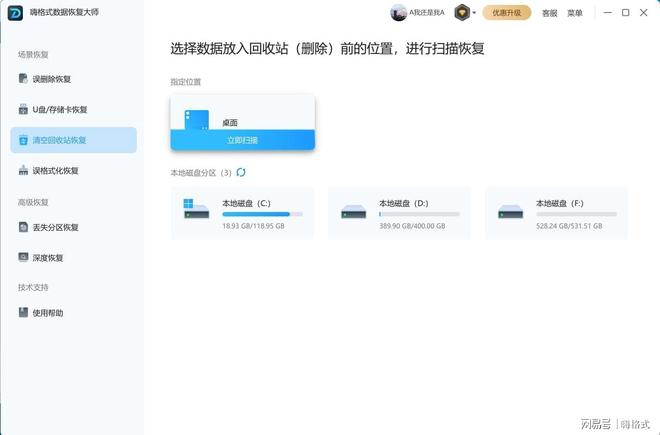
Task: Refresh the local disk partition list
Action: click(x=241, y=172)
